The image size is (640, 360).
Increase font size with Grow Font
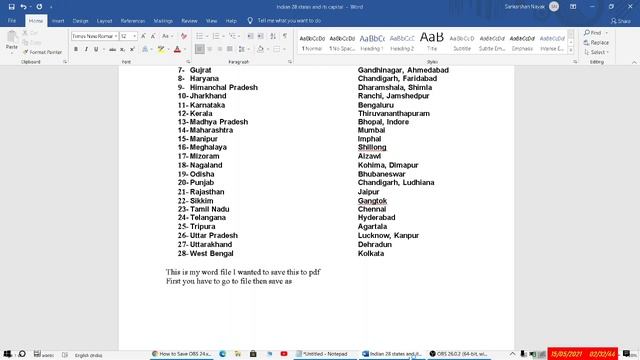143,36
